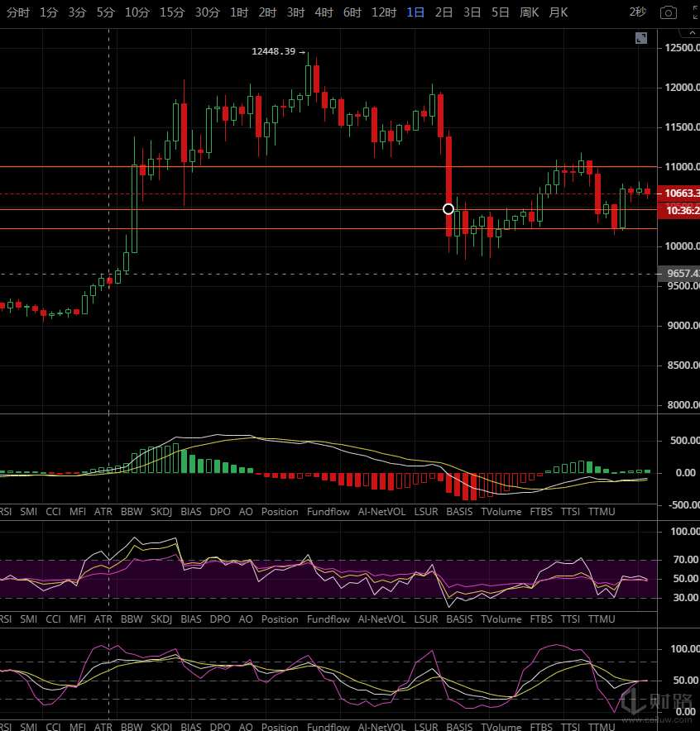Pick SKDJ indicator in the bottom-most indicator row
The height and width of the screenshot is (731, 700).
[162, 727]
